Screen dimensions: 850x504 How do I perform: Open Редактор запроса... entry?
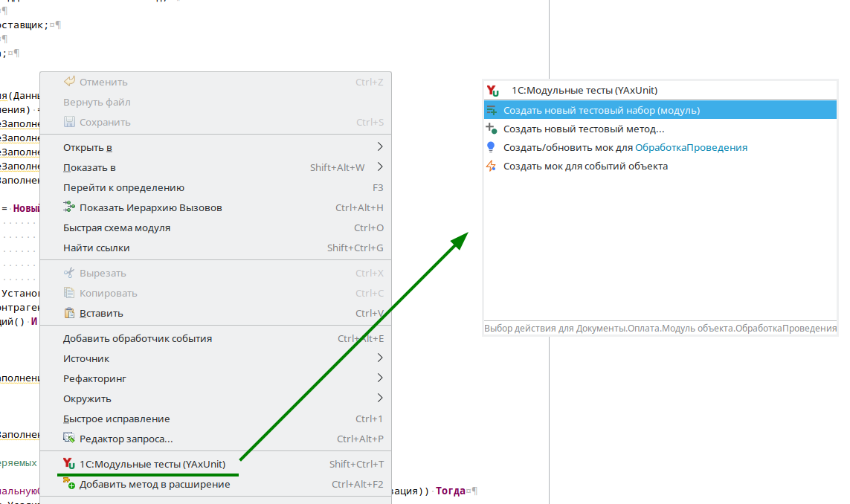pos(216,439)
